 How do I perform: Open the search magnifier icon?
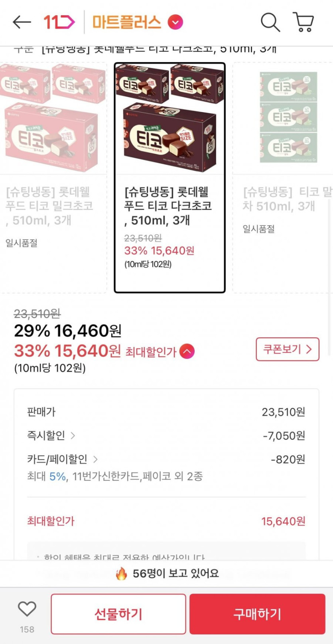[270, 22]
